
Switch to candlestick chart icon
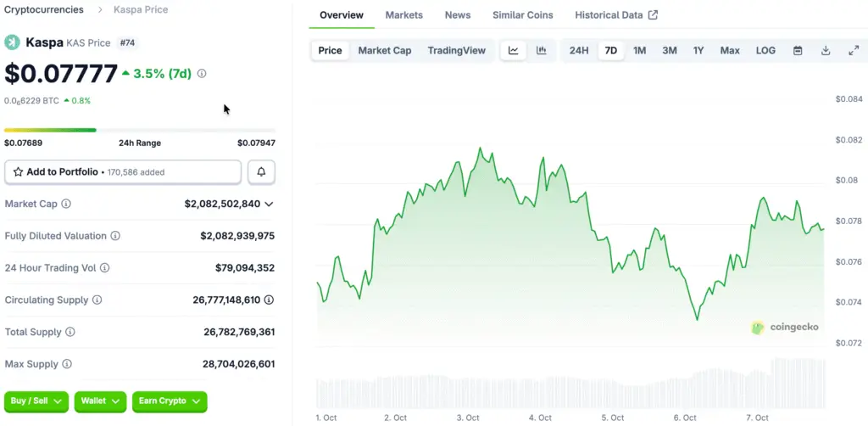(x=541, y=51)
